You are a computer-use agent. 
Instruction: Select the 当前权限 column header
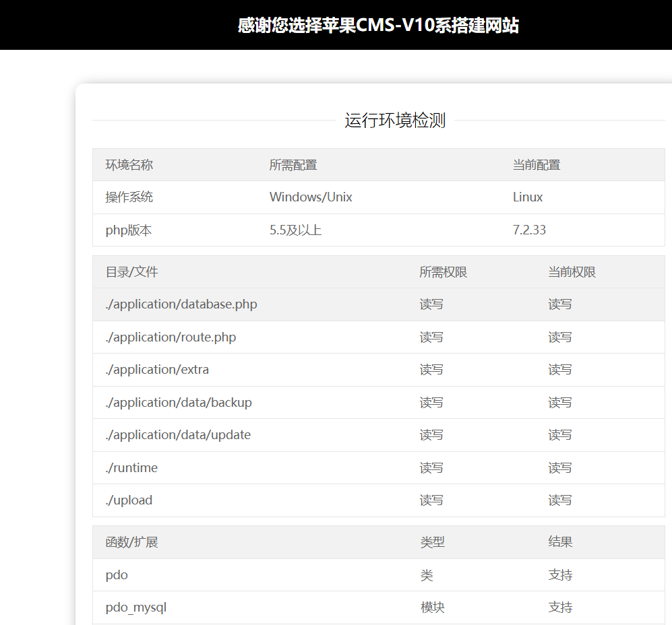click(x=572, y=272)
